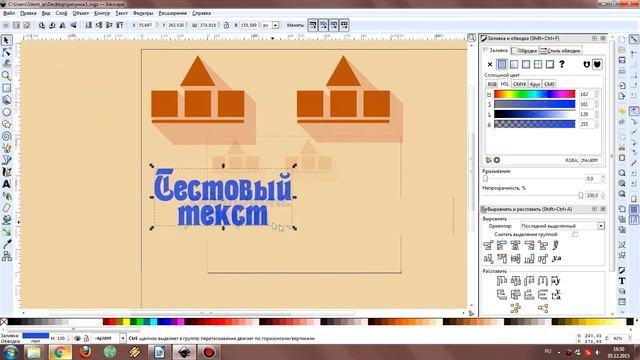This screenshot has height=360, width=640.
Task: Open the Объект menu
Action: tap(80, 13)
